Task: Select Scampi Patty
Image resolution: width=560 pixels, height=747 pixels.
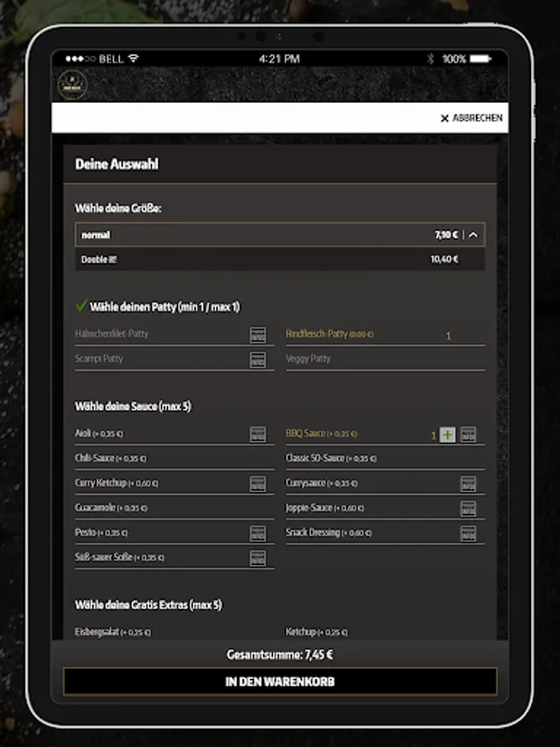Action: click(99, 359)
